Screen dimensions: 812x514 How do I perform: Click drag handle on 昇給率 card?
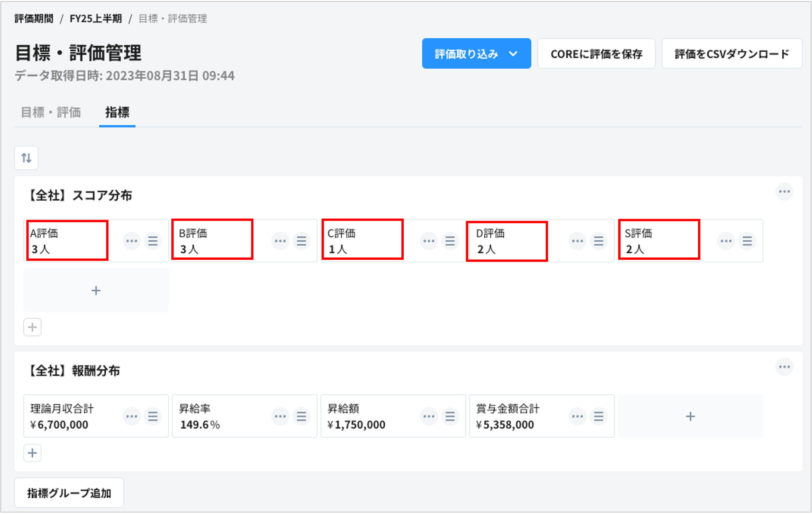(x=302, y=416)
